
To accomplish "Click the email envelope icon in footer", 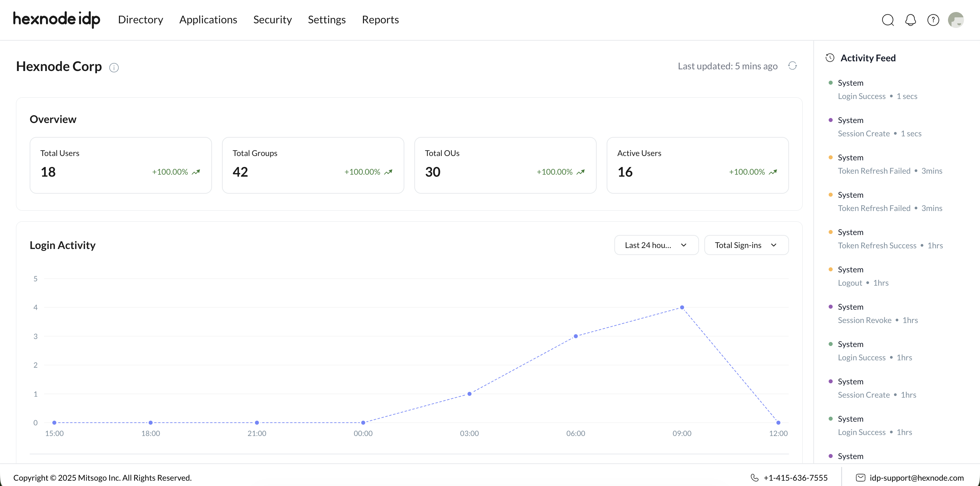I will point(861,478).
